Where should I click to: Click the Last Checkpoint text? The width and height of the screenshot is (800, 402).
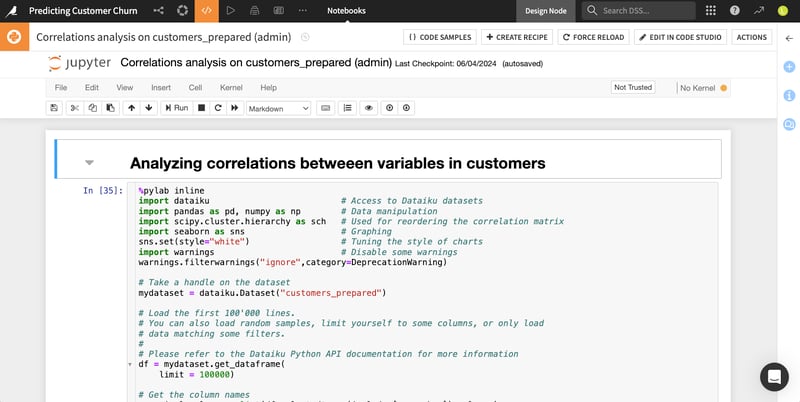coord(445,64)
